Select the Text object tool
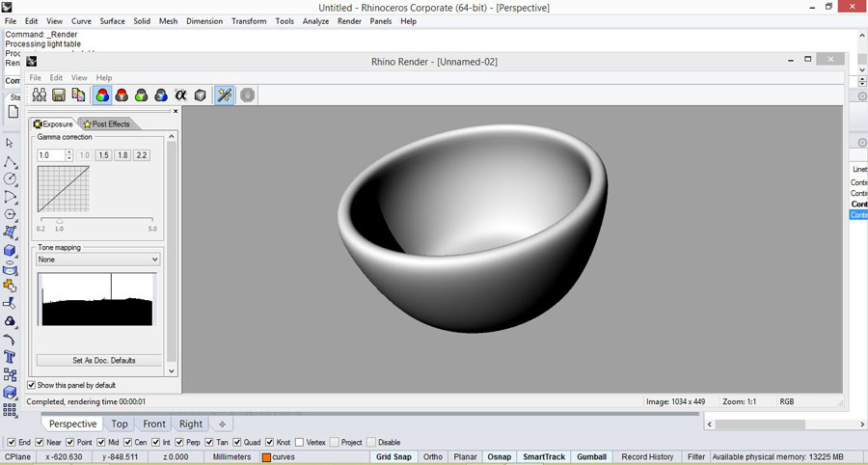The width and height of the screenshot is (868, 465). (10, 357)
